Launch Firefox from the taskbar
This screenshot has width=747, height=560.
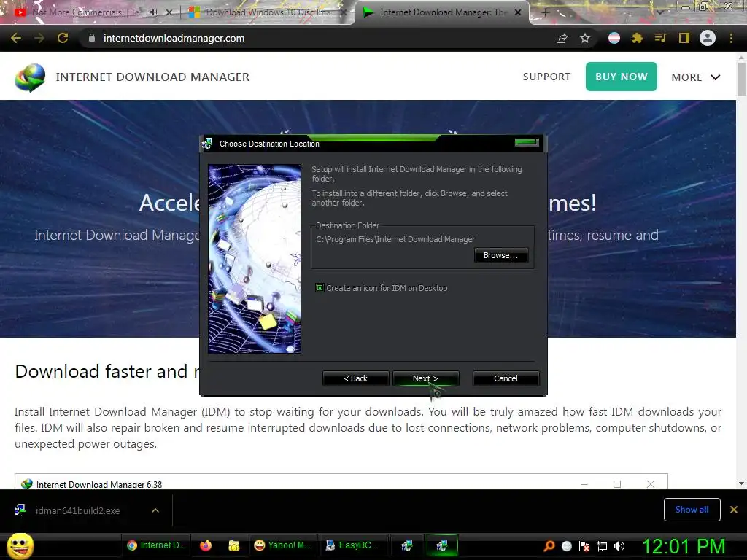point(206,545)
